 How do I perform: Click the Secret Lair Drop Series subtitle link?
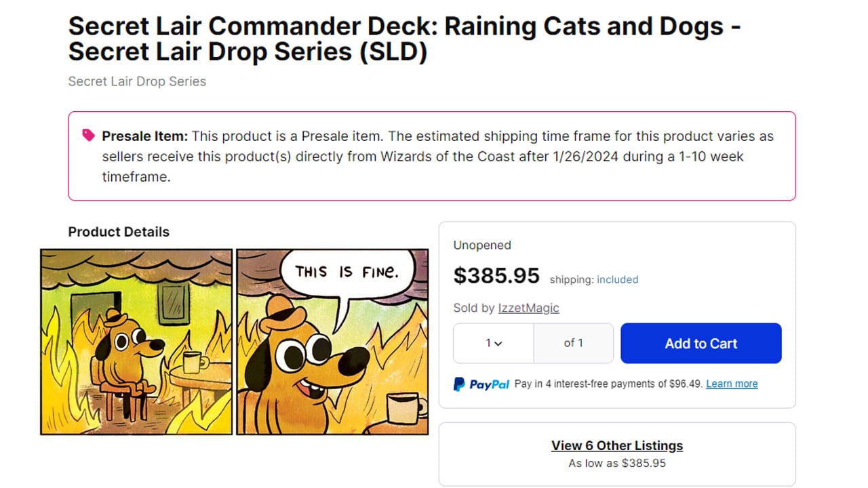coord(136,81)
